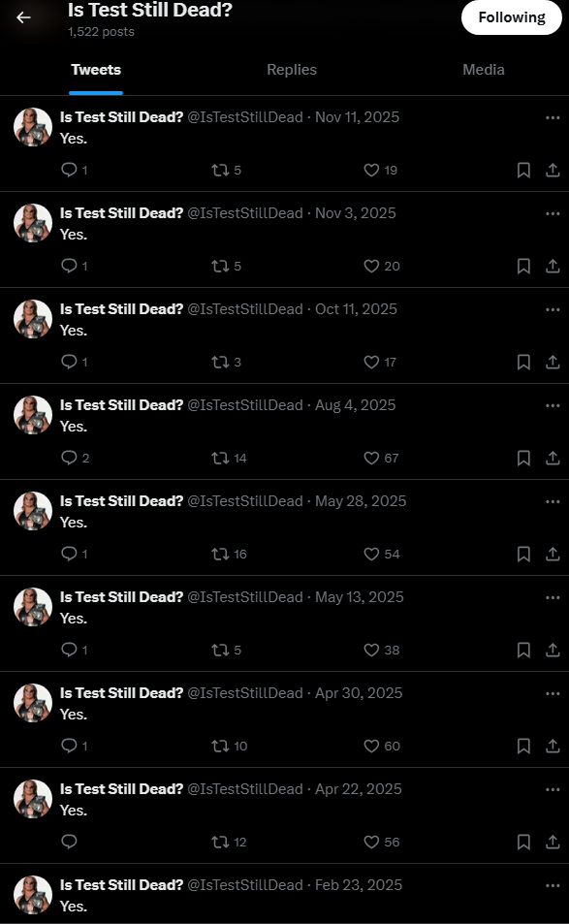Like the Nov 11, 2025 tweet
This screenshot has height=924, width=569.
click(x=371, y=171)
